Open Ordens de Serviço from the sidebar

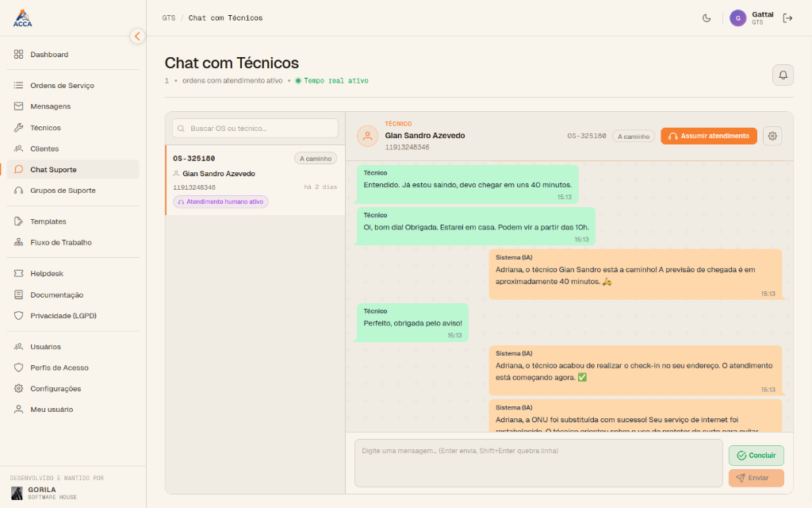coord(73,86)
